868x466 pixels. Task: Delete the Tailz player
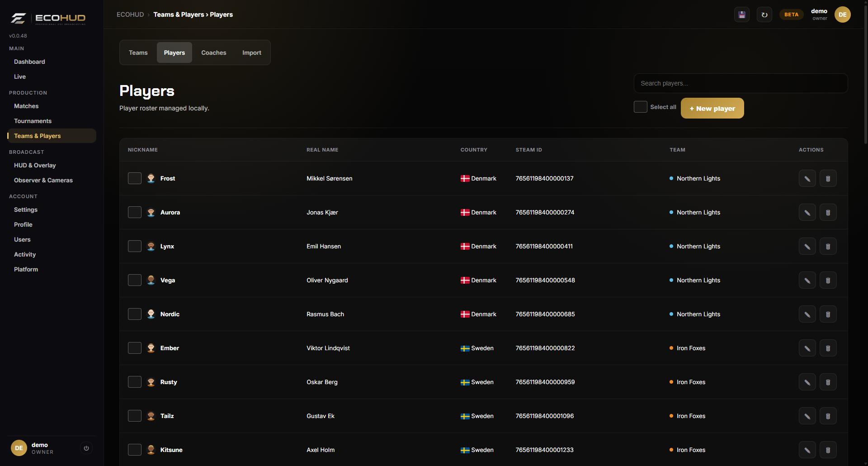tap(828, 416)
